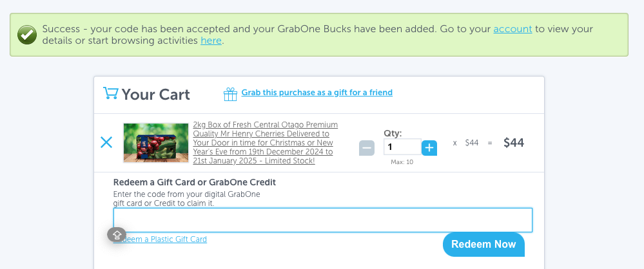This screenshot has height=269, width=644.
Task: Grab this purchase as a gift link
Action: (317, 93)
